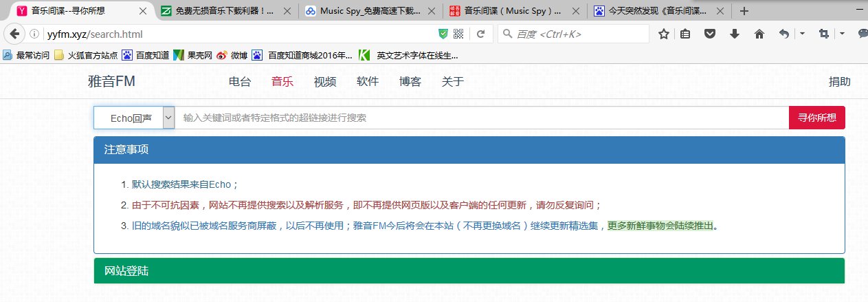Activate the screenshot crop tool icon
The image size is (868, 302).
pos(823,34)
